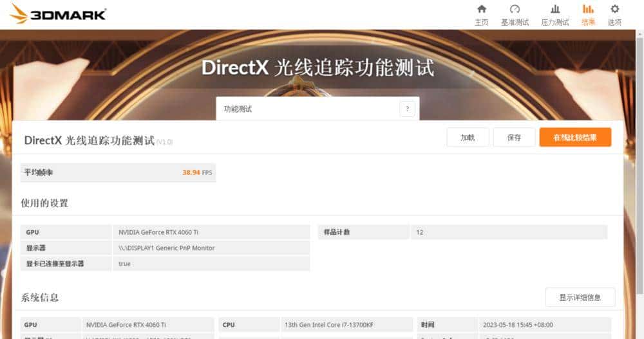Click the 平均帧率 label
This screenshot has width=644, height=339.
[38, 172]
